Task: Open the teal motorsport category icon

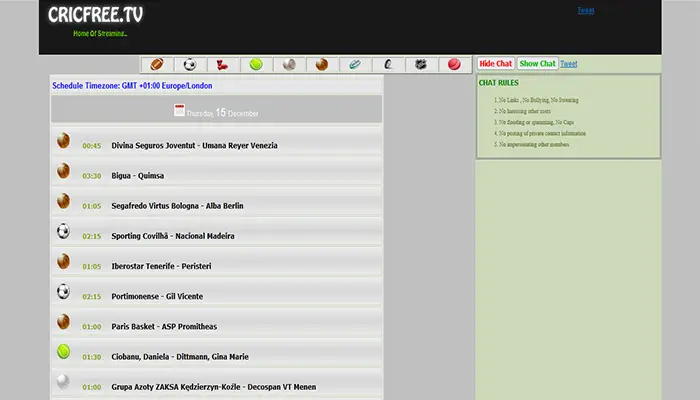Action: [355, 64]
